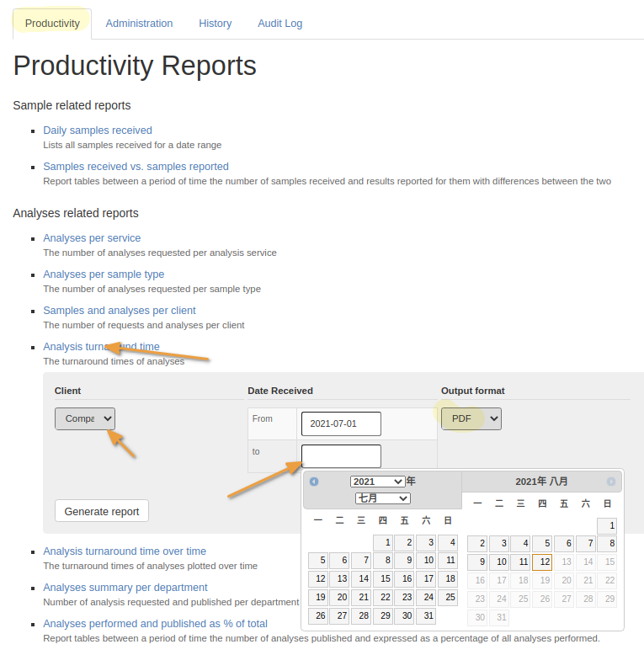Click the From date field
This screenshot has width=644, height=655.
341,423
